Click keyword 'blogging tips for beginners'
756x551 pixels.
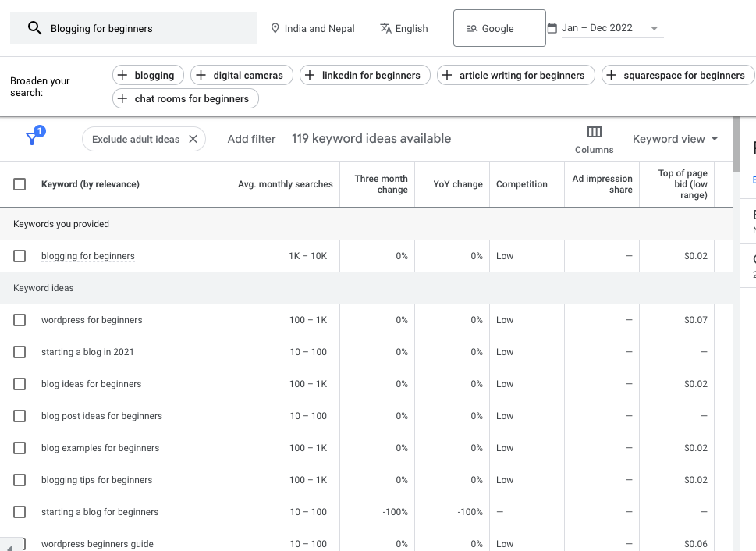click(97, 480)
